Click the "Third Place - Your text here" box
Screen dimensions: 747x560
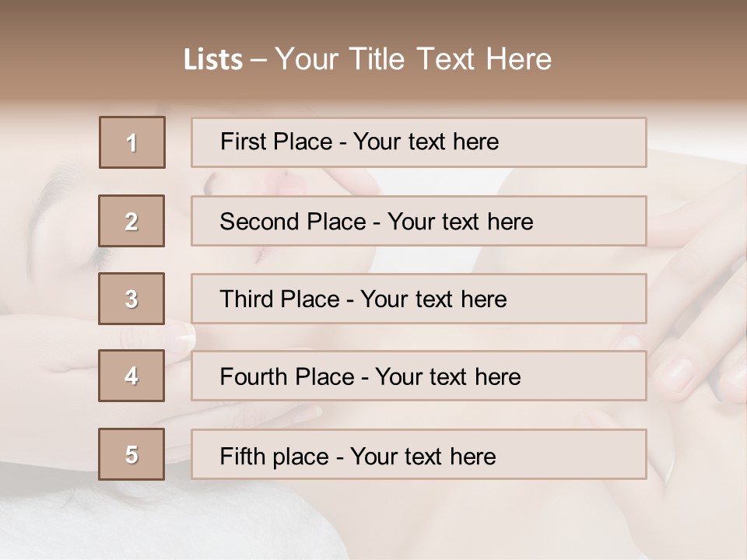click(x=419, y=299)
